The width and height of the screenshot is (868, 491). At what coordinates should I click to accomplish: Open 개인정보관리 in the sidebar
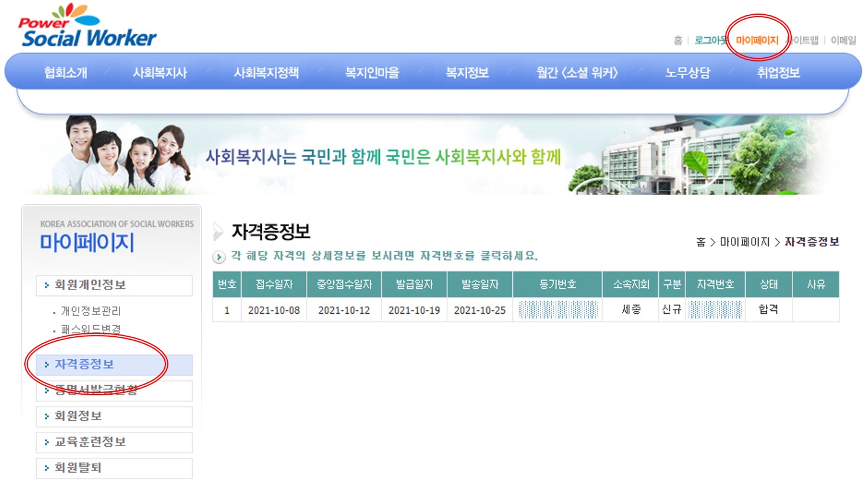(90, 311)
